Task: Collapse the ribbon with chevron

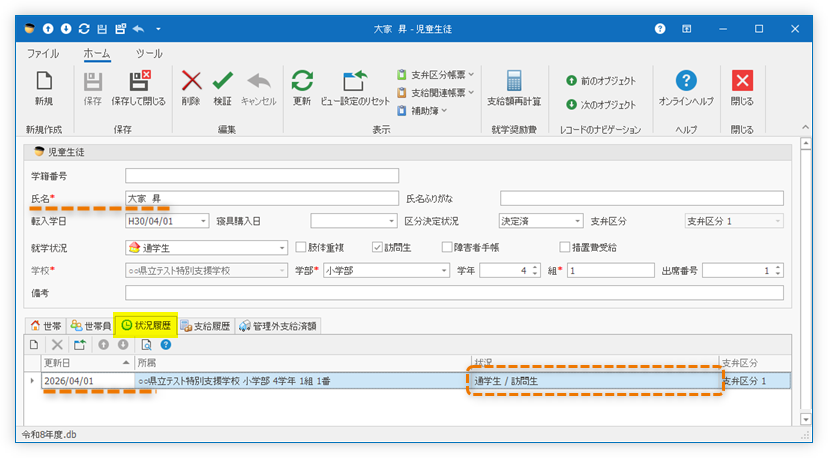Action: 805,127
